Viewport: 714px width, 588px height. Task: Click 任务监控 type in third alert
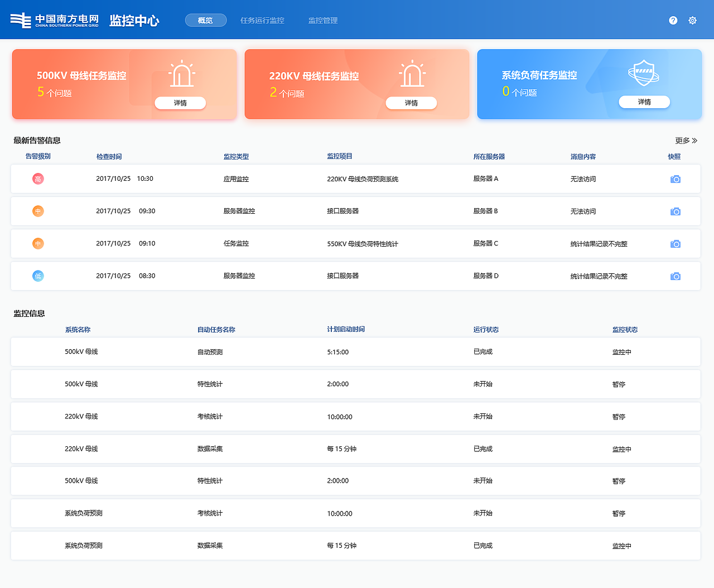pyautogui.click(x=236, y=243)
